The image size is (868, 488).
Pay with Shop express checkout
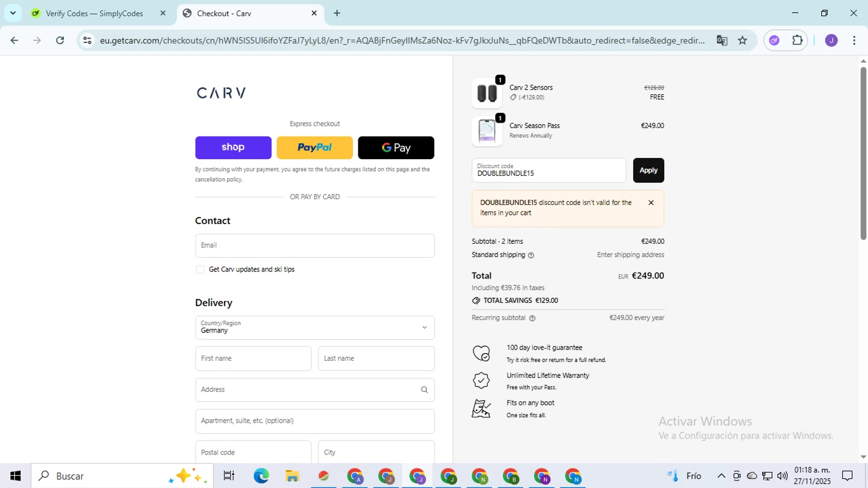pos(233,148)
